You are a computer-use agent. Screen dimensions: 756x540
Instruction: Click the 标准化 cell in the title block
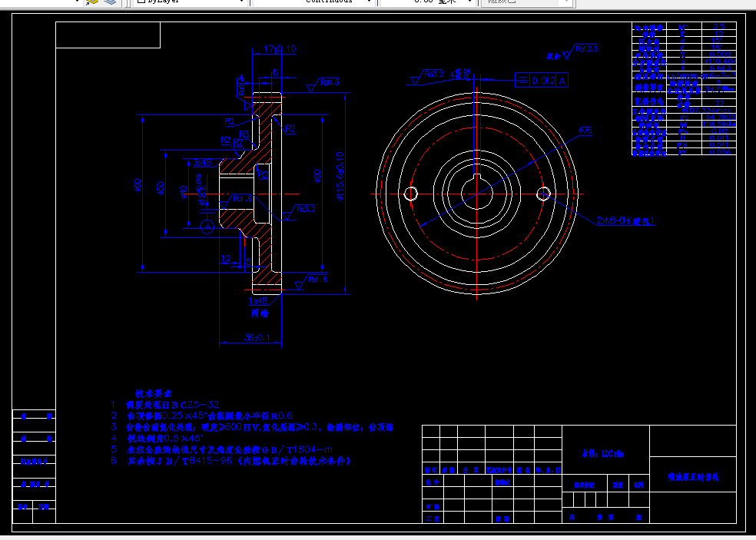502,482
